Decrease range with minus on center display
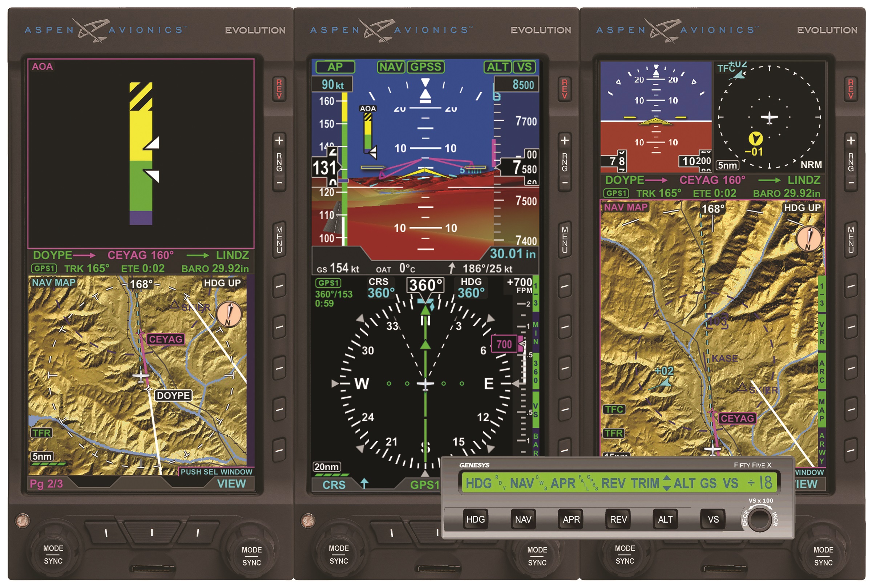Image resolution: width=872 pixels, height=588 pixels. tap(565, 183)
